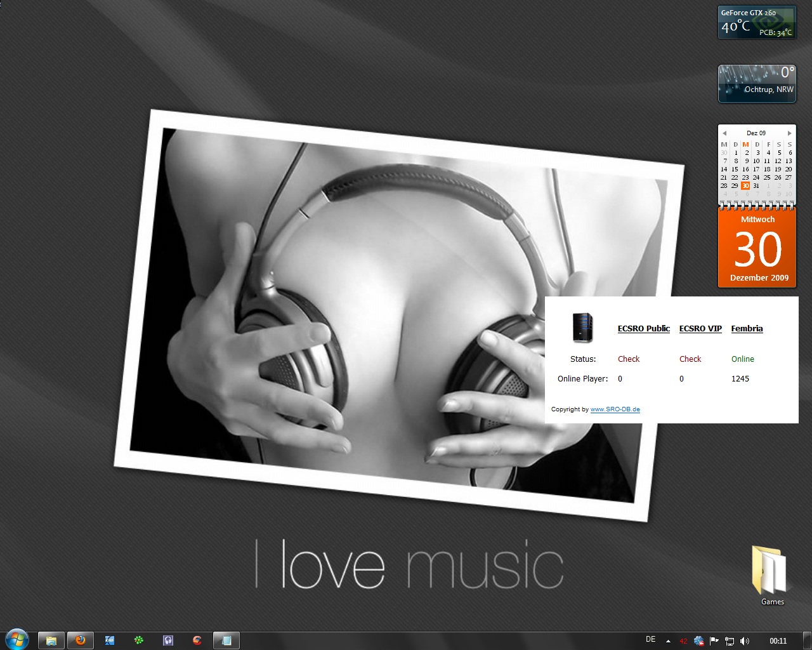Image resolution: width=812 pixels, height=650 pixels.
Task: Open the Windows Start menu orb
Action: click(x=16, y=640)
